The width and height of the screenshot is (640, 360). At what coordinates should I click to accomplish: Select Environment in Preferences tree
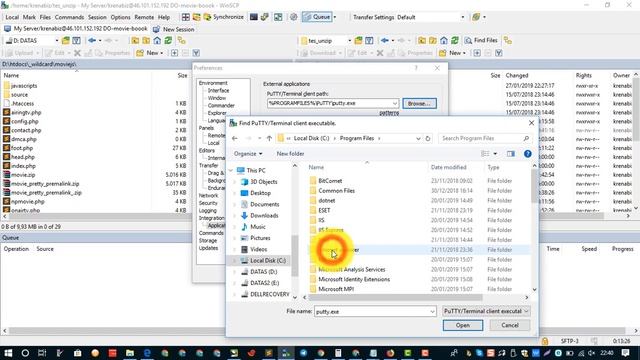[x=213, y=83]
